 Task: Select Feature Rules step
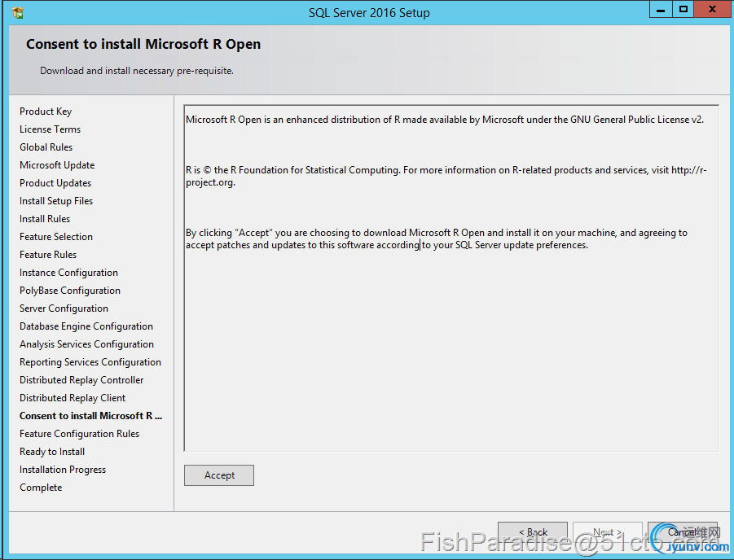[x=48, y=255]
